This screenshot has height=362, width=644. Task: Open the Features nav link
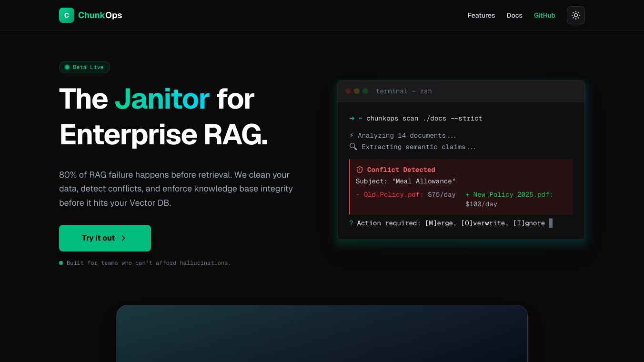click(481, 15)
